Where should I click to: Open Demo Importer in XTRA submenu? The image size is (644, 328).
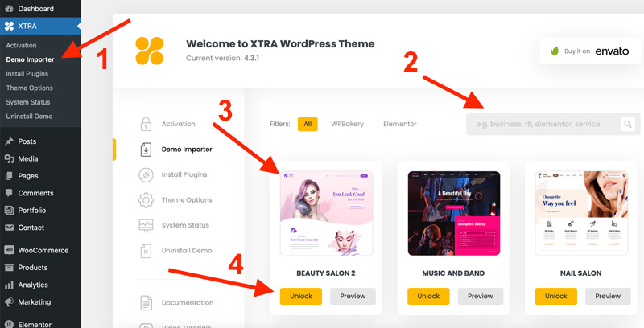click(30, 59)
